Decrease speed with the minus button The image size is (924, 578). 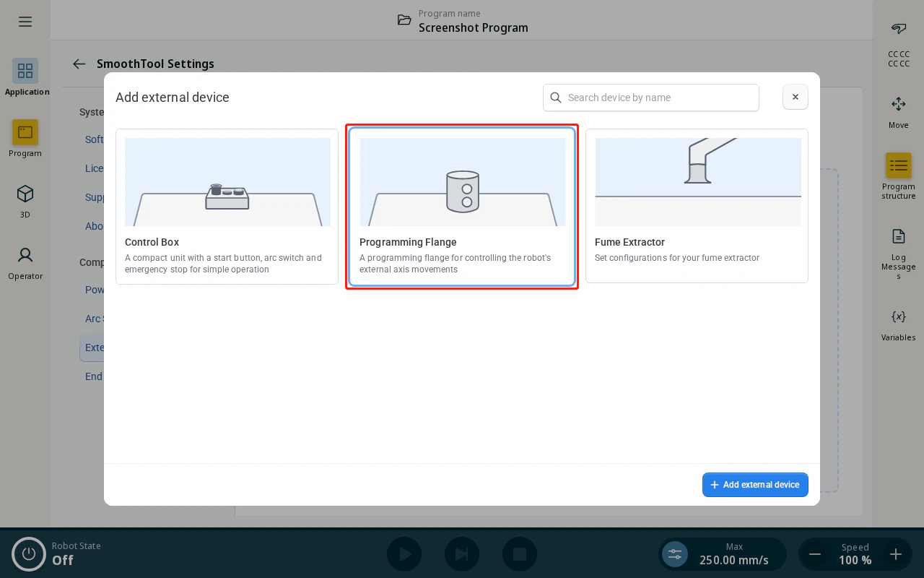pos(815,554)
